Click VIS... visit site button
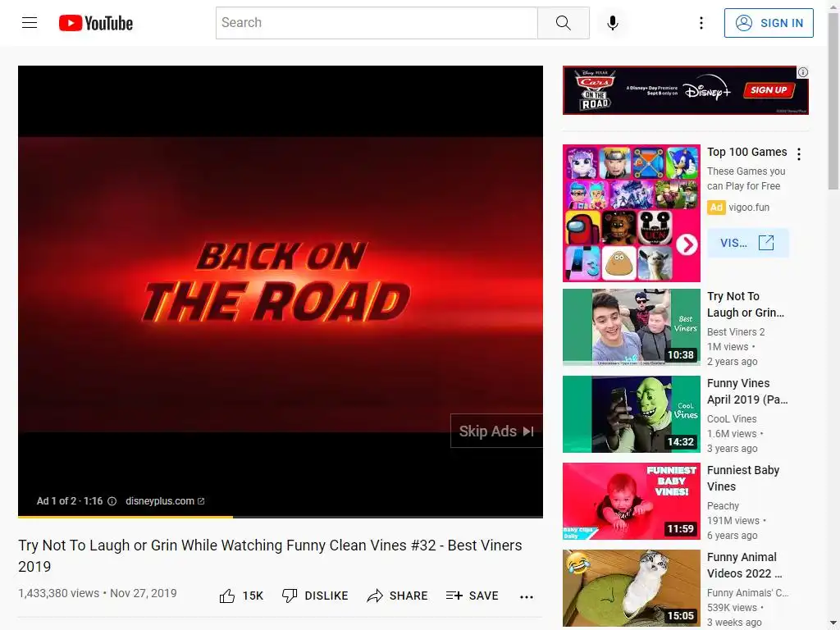 [748, 243]
